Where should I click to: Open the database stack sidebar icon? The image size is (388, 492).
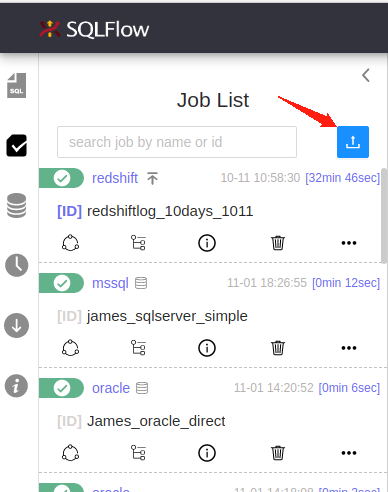pos(16,205)
